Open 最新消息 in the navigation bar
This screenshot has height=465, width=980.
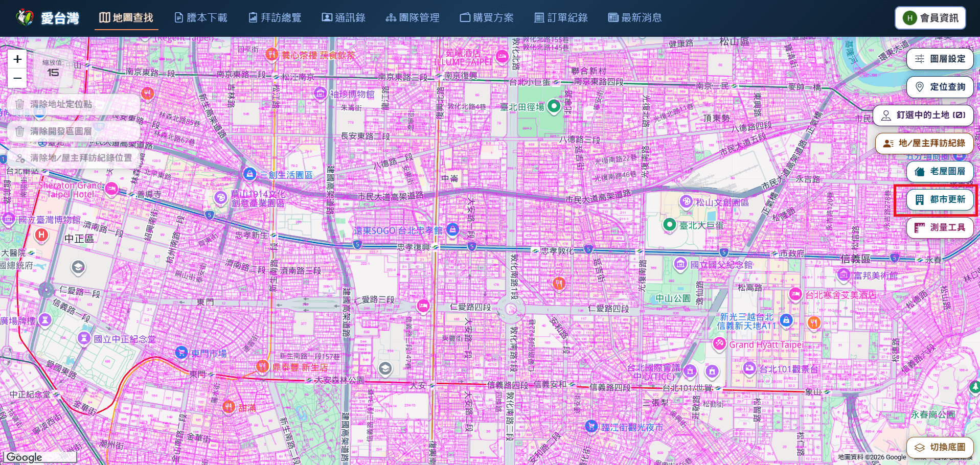pyautogui.click(x=635, y=18)
